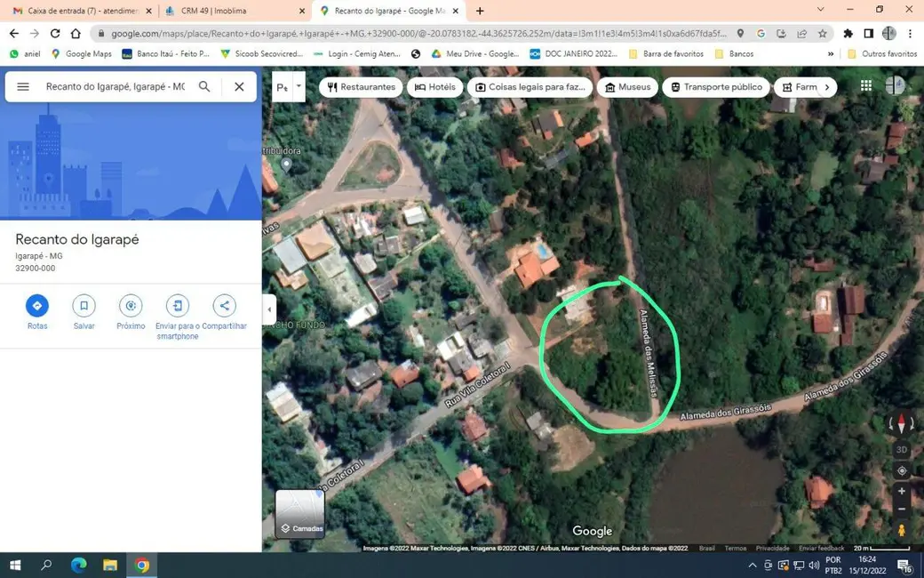Click the Próximo nearby icon
The width and height of the screenshot is (924, 578).
(131, 306)
